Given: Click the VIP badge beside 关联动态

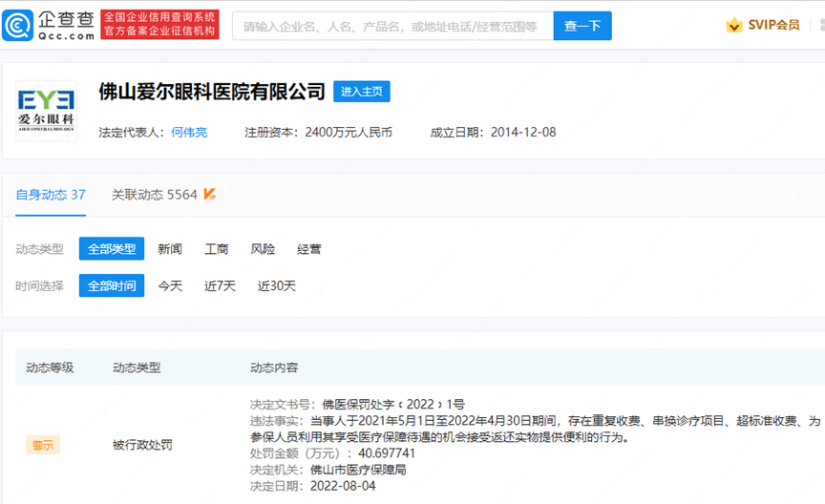Looking at the screenshot, I should (x=210, y=194).
